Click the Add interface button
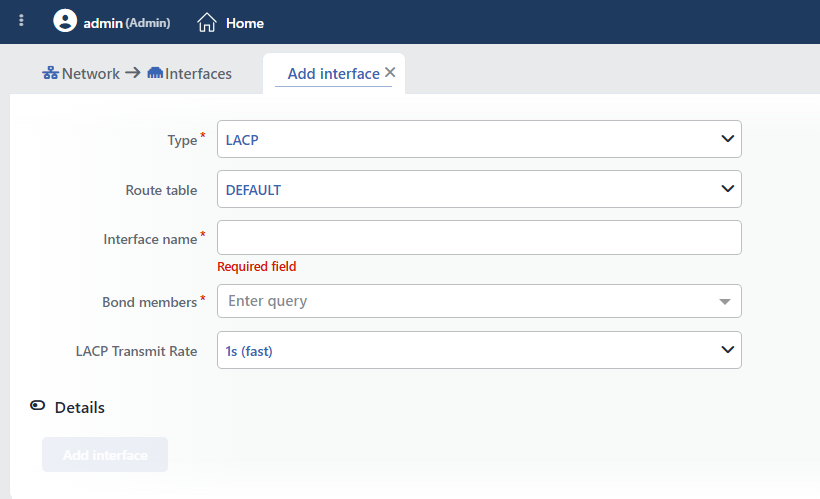Screen dimensions: 820x499 click(x=105, y=455)
